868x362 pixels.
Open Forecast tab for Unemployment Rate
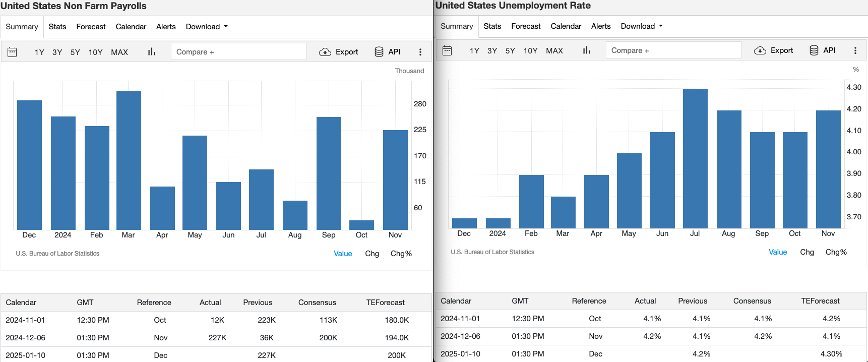526,26
